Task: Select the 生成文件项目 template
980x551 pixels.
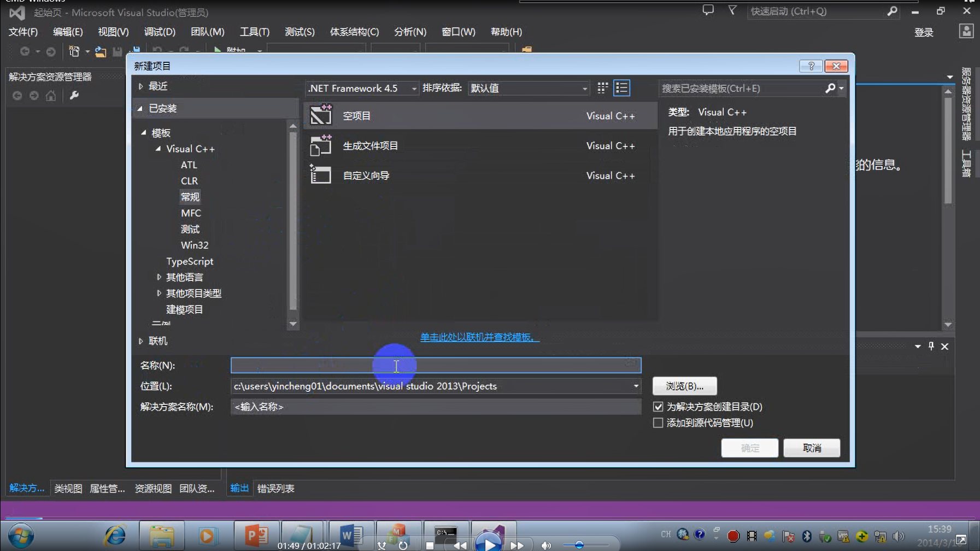Action: (x=480, y=146)
